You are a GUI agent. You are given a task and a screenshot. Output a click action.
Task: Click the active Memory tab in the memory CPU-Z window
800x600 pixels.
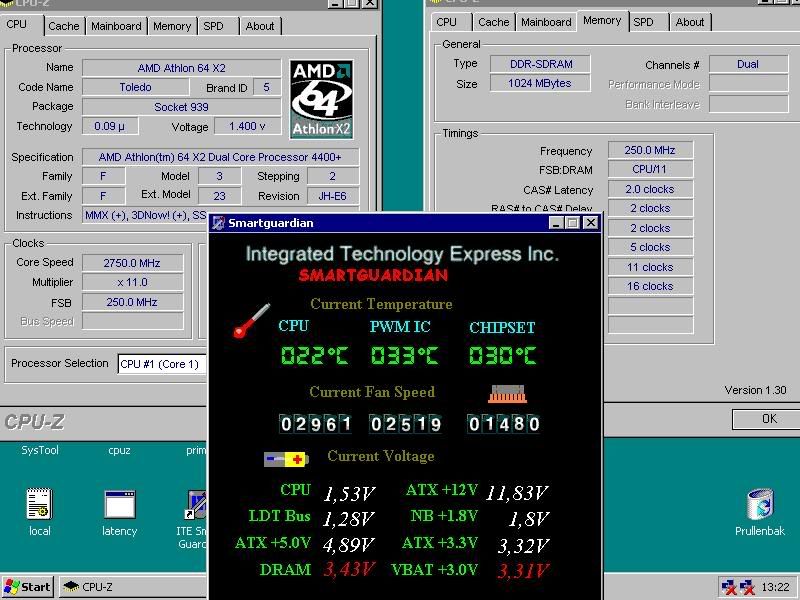coord(602,21)
